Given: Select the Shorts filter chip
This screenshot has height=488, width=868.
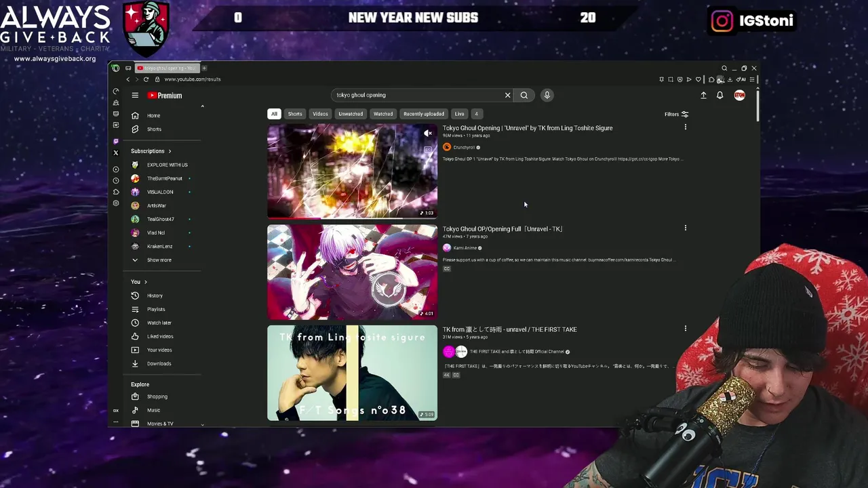Looking at the screenshot, I should click(x=295, y=114).
